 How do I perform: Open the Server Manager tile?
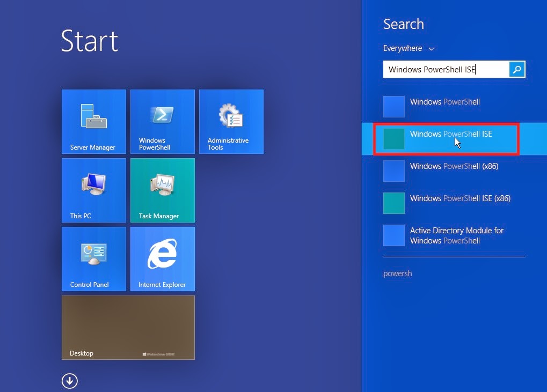coord(94,122)
